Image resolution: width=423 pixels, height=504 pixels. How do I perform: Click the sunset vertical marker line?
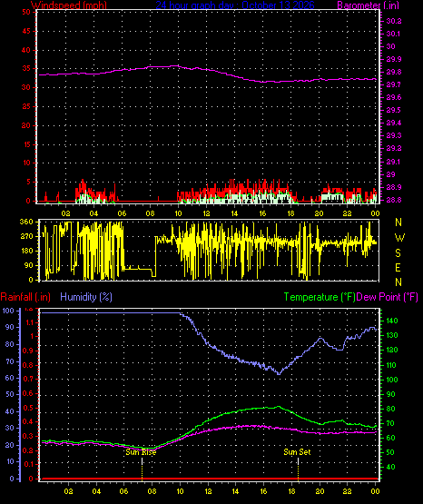coord(298,469)
